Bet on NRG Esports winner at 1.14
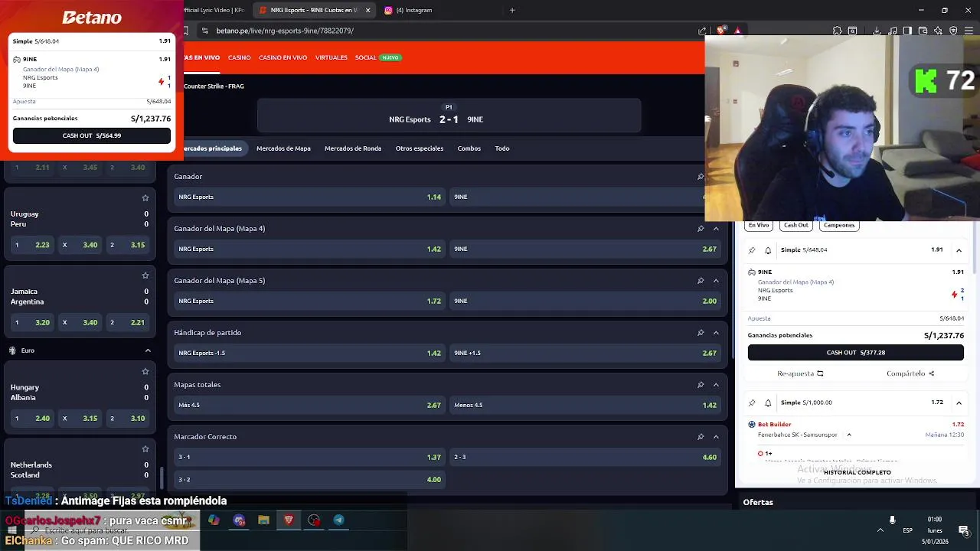The width and height of the screenshot is (980, 551). (x=309, y=197)
